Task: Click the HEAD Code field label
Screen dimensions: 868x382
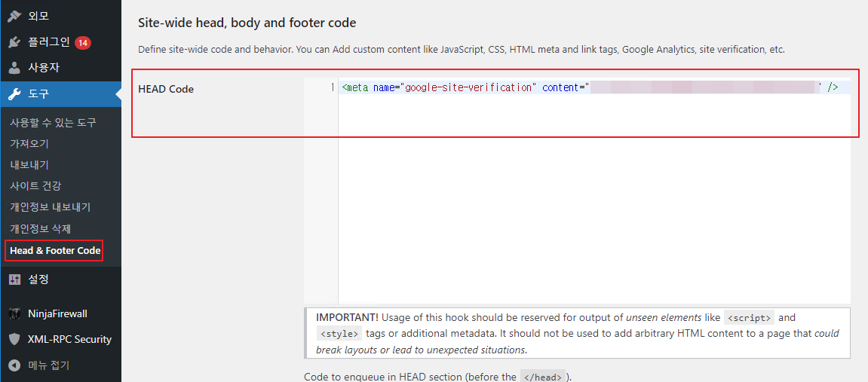Action: [166, 89]
